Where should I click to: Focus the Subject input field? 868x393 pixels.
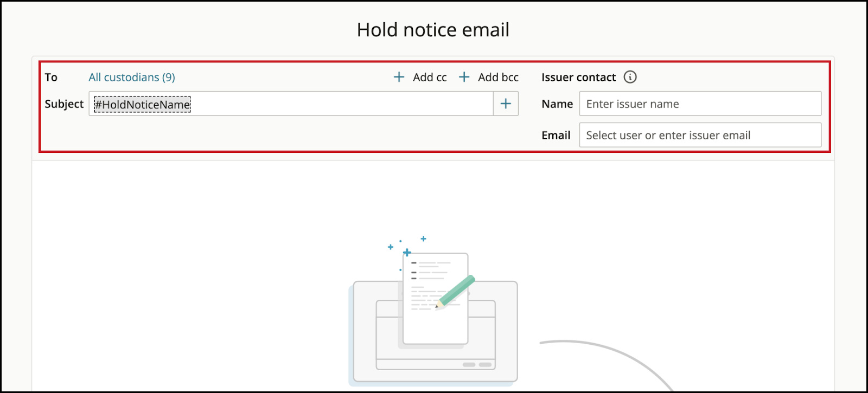point(291,104)
